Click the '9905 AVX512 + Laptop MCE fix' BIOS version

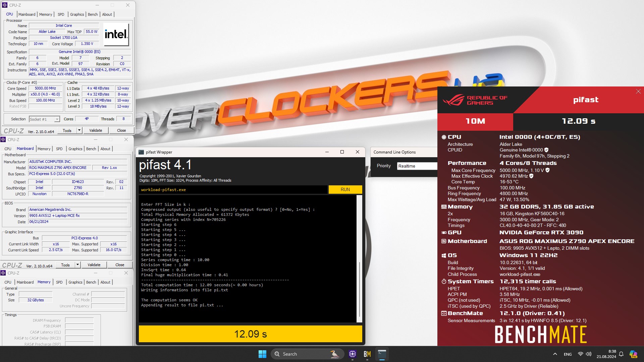pyautogui.click(x=78, y=216)
